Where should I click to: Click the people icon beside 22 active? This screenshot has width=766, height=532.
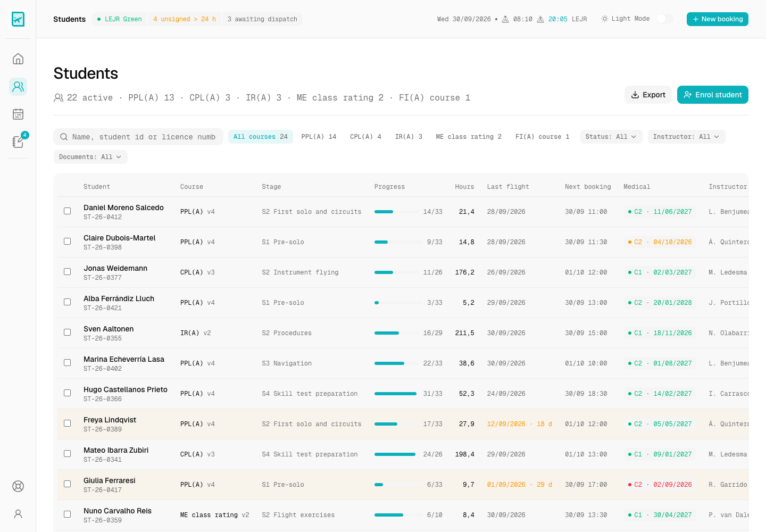(x=59, y=98)
